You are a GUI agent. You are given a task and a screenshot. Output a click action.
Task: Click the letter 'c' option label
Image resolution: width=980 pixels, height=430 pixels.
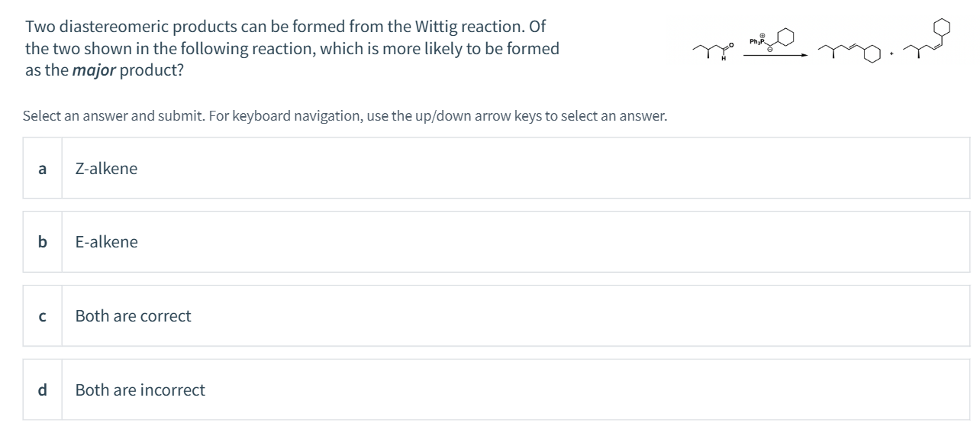pos(42,316)
